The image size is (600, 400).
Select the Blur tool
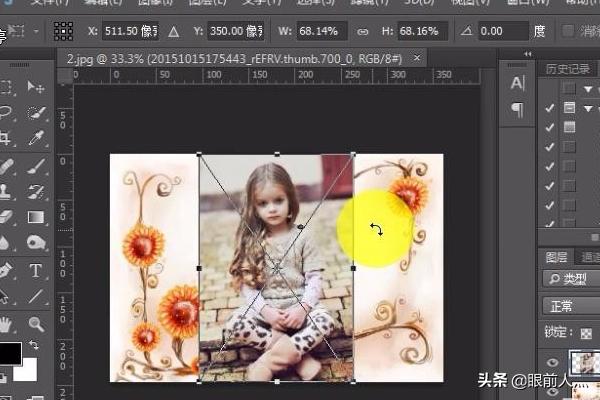[4, 243]
